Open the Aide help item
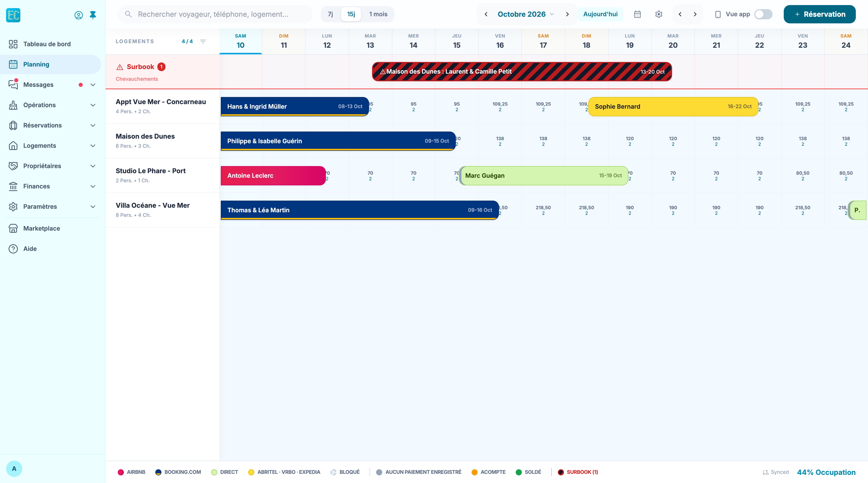868x483 pixels. (x=51, y=249)
